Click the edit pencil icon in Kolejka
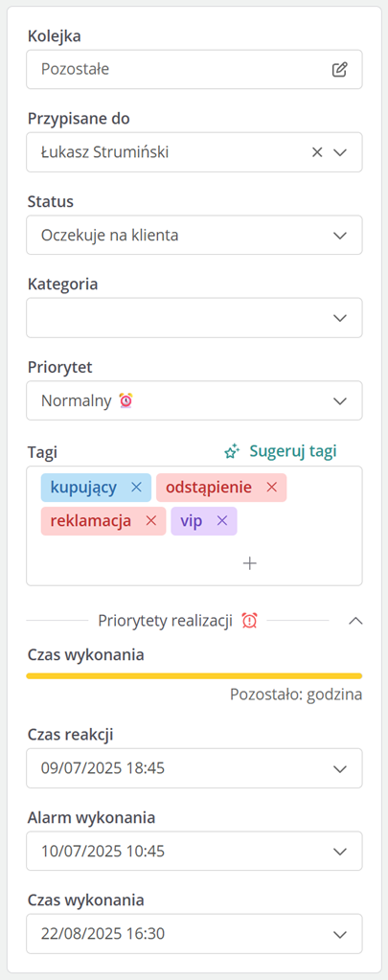Screen dimensions: 388x980 coord(339,69)
